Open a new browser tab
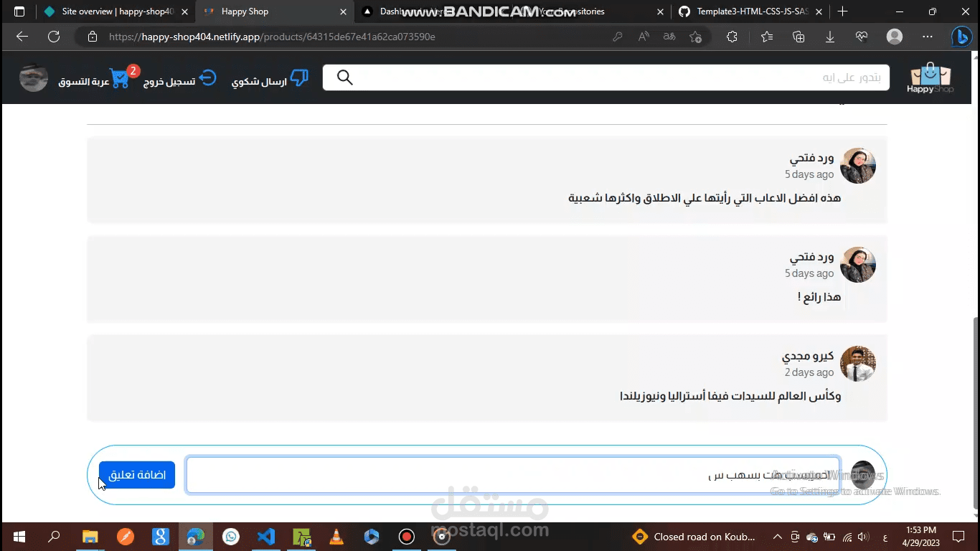Screen dimensions: 980x551 click(842, 11)
